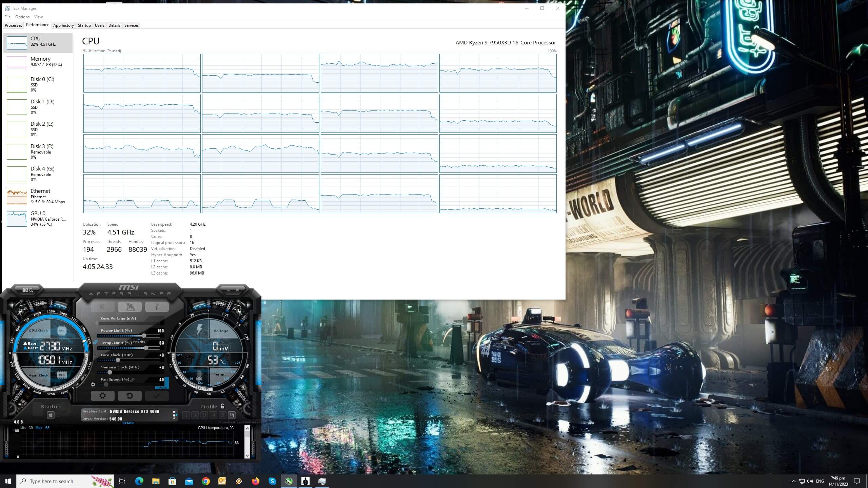Toggle fan speed Auto mode
This screenshot has height=488, width=868.
point(163,387)
